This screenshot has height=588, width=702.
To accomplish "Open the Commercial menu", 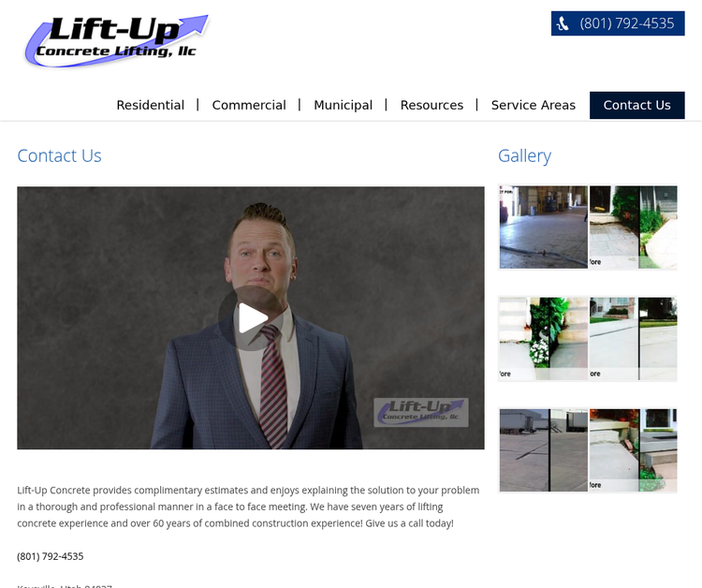I will pos(249,105).
